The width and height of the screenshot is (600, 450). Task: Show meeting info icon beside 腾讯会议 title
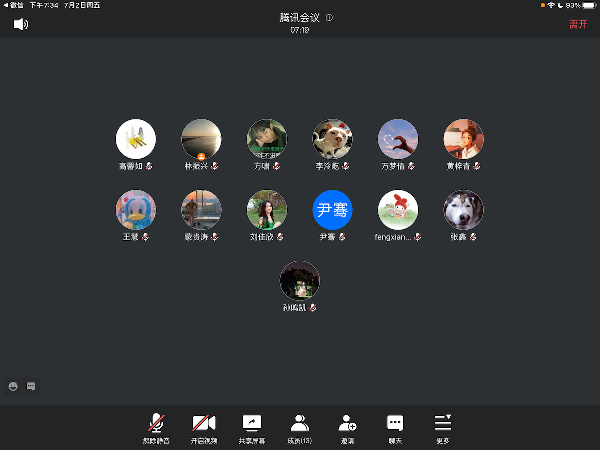330,18
